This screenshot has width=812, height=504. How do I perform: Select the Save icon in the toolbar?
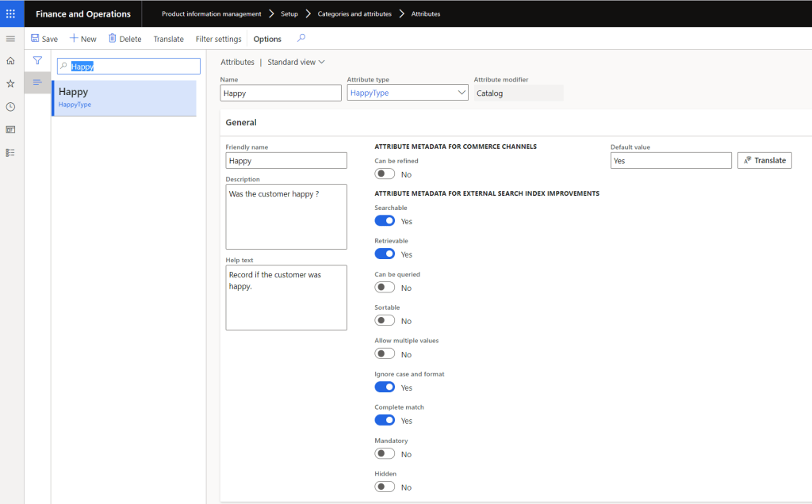point(33,38)
